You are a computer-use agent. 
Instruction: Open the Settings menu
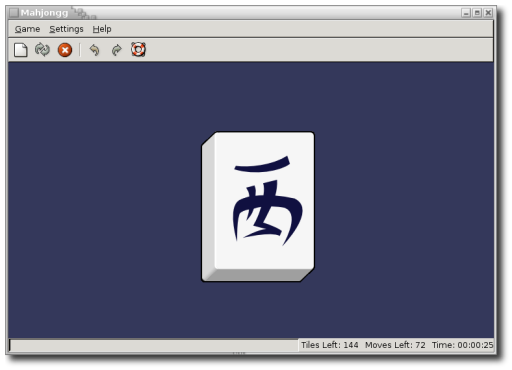pos(66,29)
